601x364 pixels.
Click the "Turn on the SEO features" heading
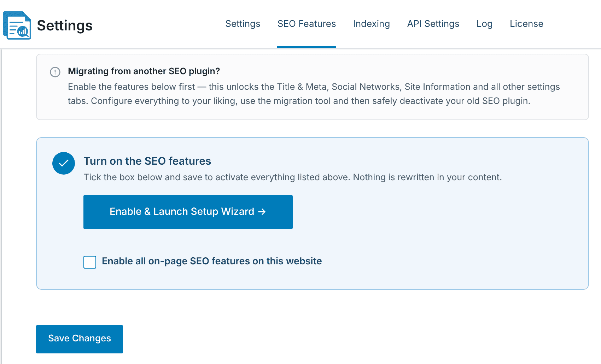point(147,161)
